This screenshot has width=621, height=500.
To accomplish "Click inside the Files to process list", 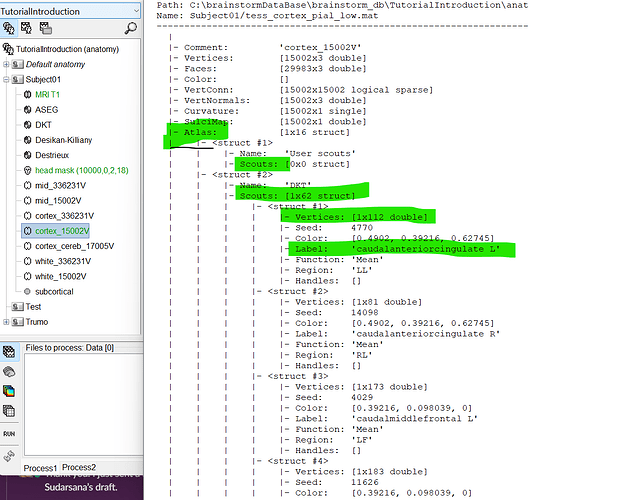I will tap(84, 404).
